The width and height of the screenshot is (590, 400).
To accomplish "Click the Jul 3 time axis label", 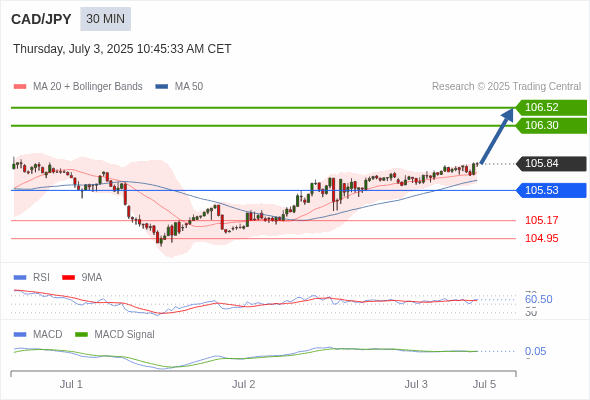I will point(416,384).
